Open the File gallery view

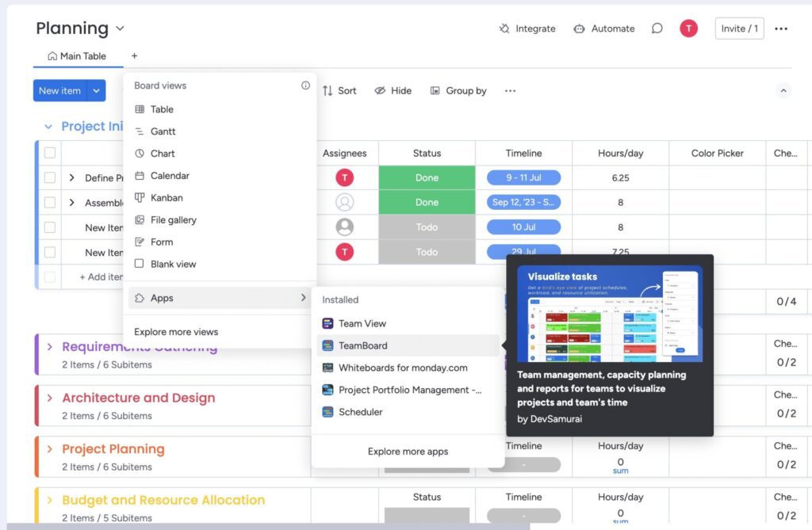pos(141,219)
